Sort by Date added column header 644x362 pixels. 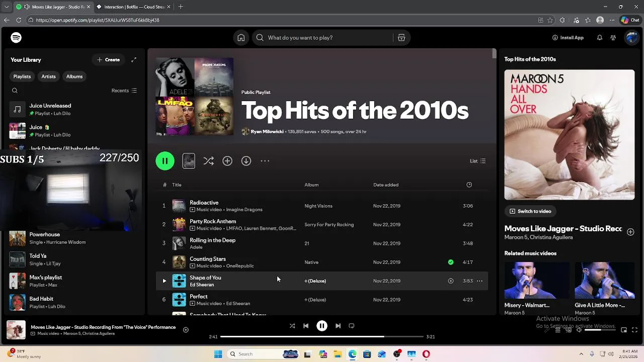386,185
